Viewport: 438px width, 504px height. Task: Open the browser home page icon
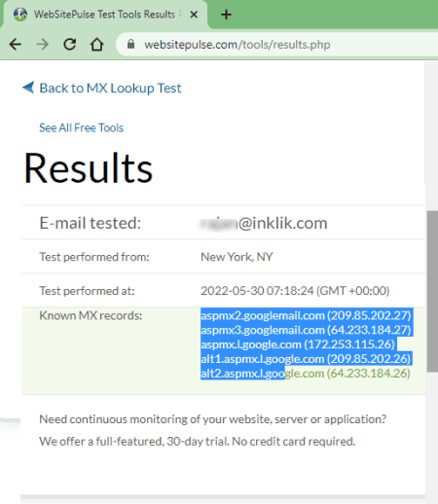(96, 44)
